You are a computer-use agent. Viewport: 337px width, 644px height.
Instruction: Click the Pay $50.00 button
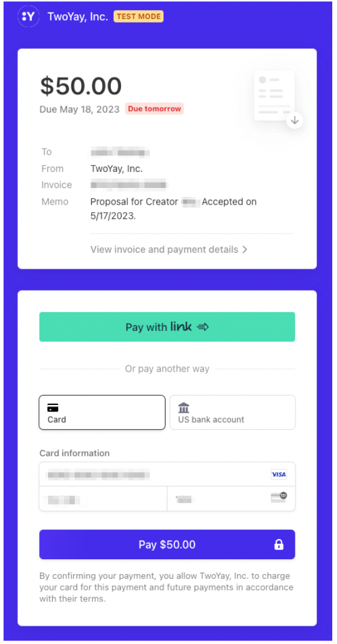click(x=167, y=544)
